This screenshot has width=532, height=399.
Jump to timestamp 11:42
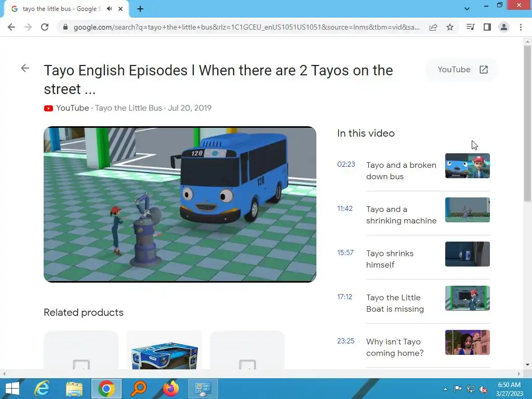345,209
